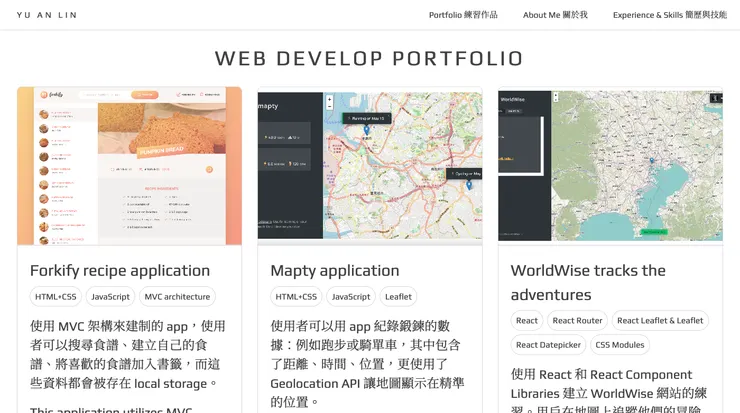Click the Forkify description mentioning local storage
Screen dimensions: 740x413
[x=128, y=354]
